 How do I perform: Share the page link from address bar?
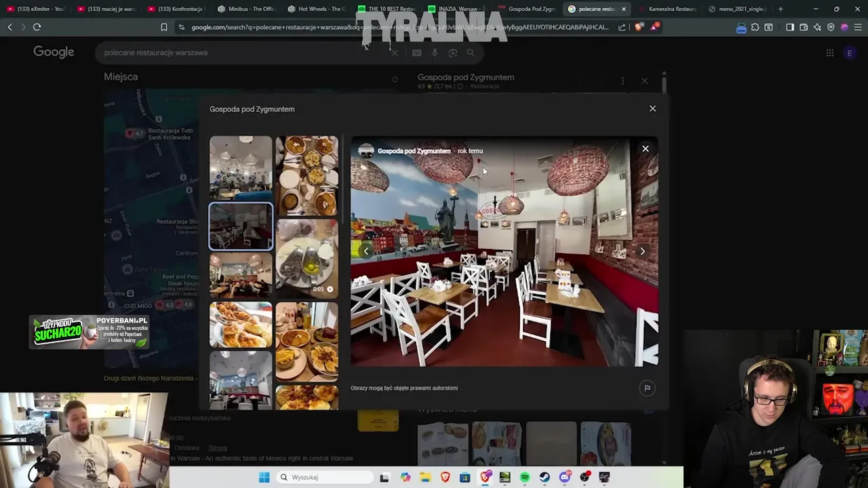coord(622,27)
